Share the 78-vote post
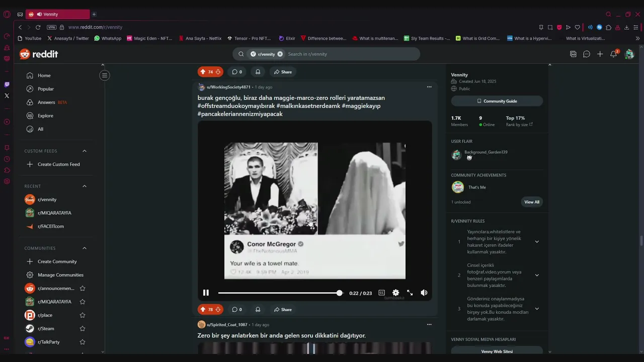Screen dimensions: 644x362 283,309
